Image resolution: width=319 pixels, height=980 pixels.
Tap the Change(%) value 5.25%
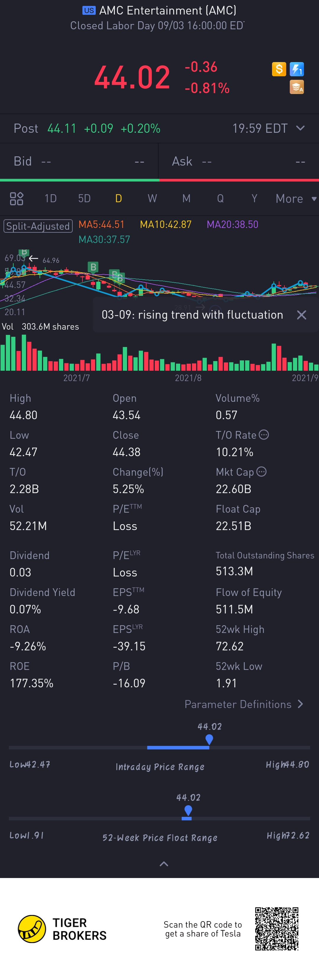pyautogui.click(x=128, y=489)
